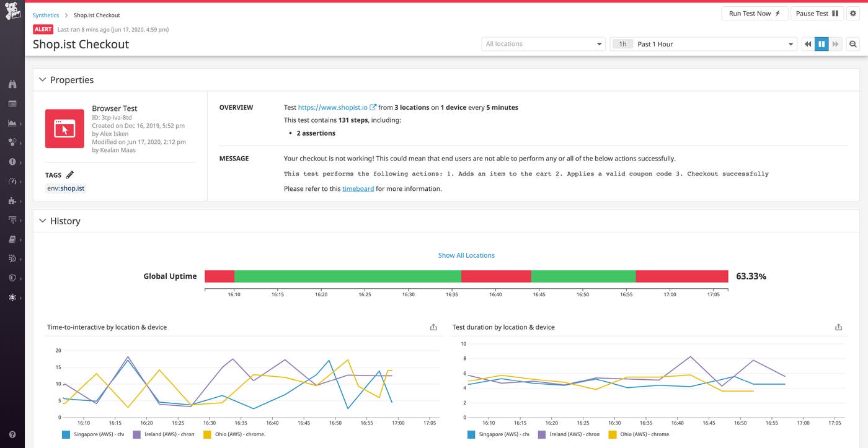Click Show All Locations link
The width and height of the screenshot is (868, 448).
tap(466, 255)
